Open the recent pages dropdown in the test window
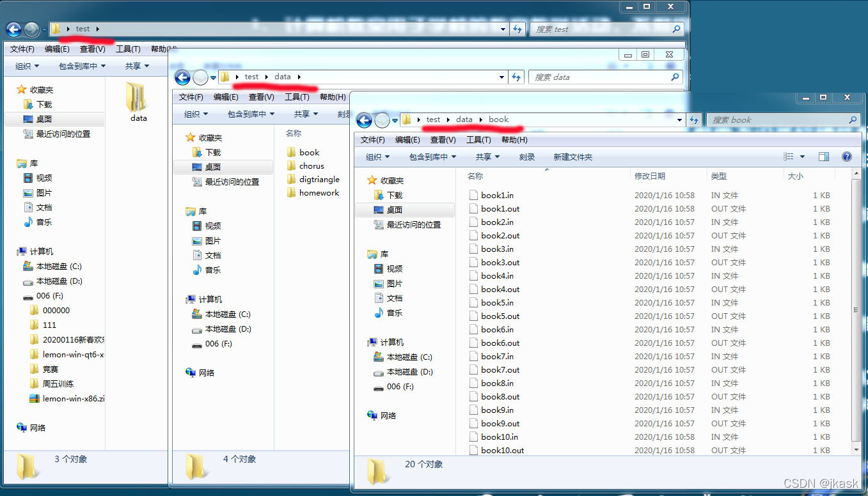Viewport: 868px width, 496px height. click(43, 29)
